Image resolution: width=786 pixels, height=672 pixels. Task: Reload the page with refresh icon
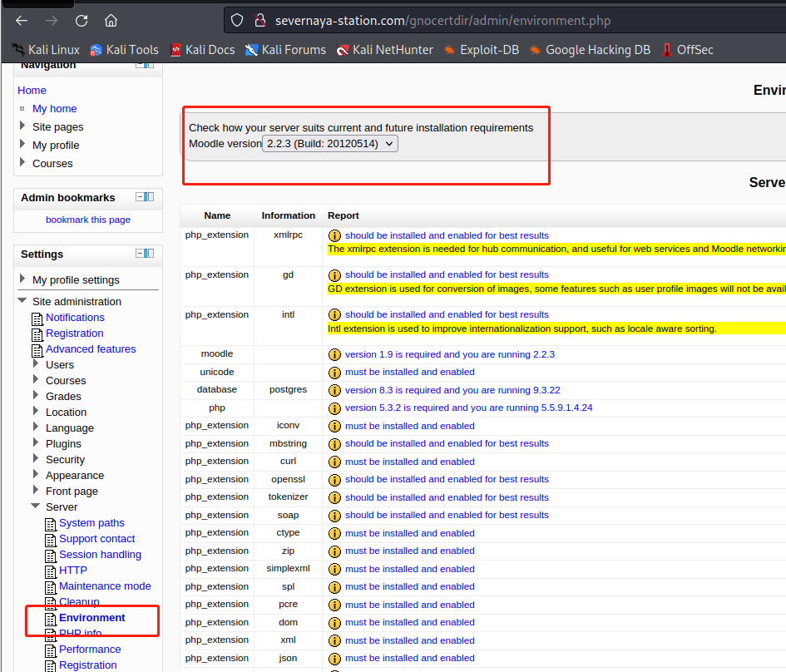(82, 21)
